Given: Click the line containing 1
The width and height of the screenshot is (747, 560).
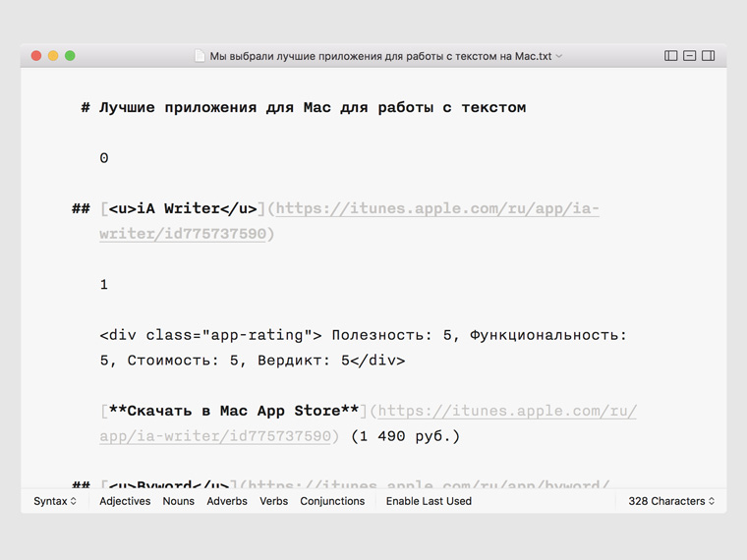Looking at the screenshot, I should [x=104, y=284].
